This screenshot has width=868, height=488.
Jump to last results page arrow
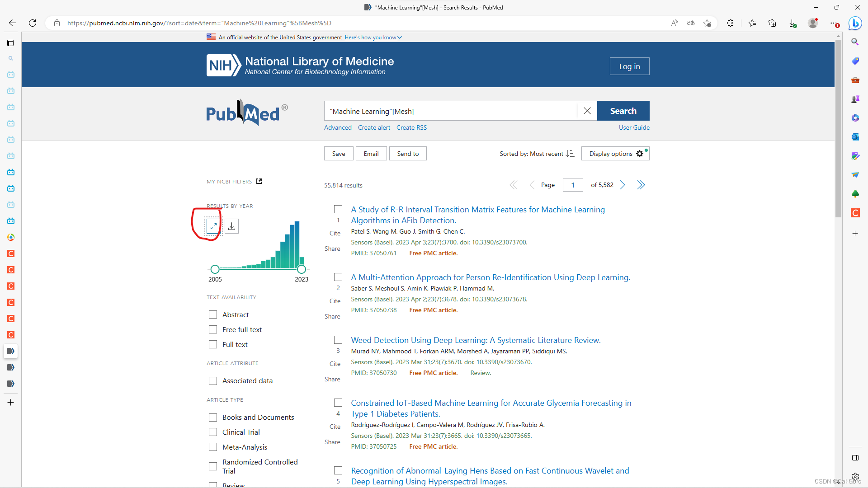(641, 185)
